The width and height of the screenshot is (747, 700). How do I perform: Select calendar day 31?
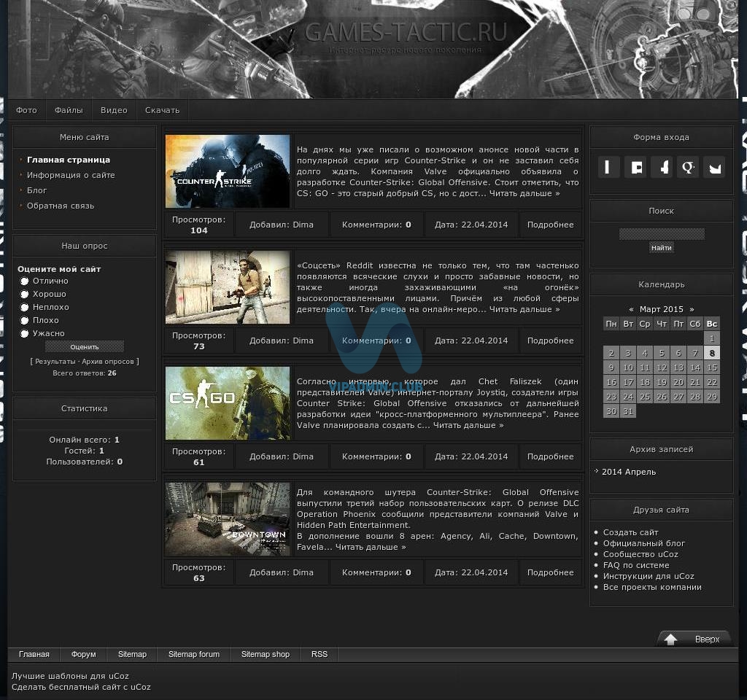coord(628,411)
